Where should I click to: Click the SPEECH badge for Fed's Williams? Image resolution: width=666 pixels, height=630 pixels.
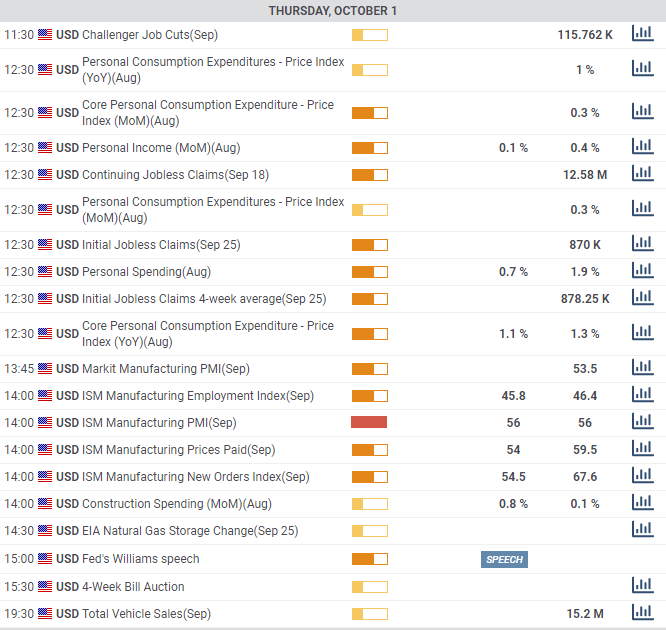504,559
